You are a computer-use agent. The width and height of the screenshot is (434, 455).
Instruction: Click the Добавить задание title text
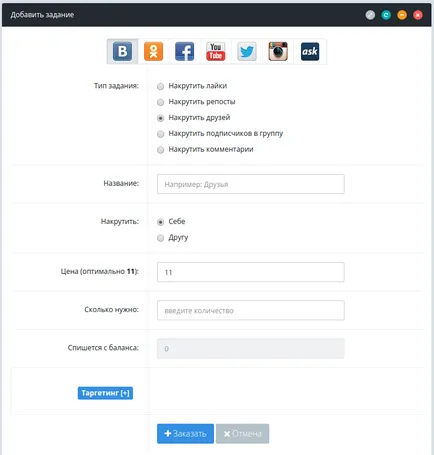[42, 15]
